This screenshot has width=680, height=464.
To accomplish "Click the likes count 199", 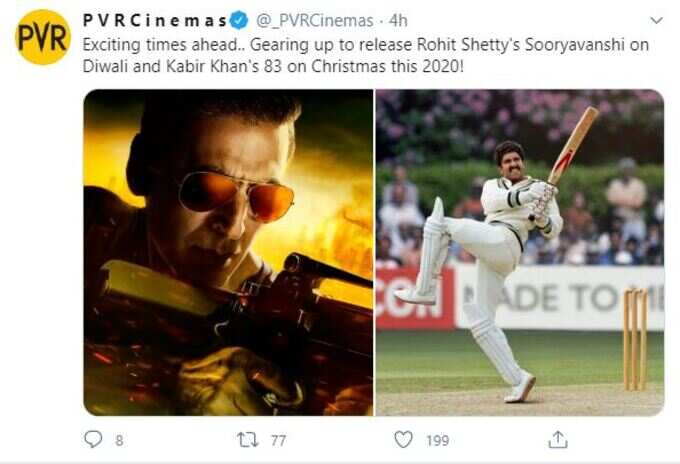I will click(x=438, y=441).
